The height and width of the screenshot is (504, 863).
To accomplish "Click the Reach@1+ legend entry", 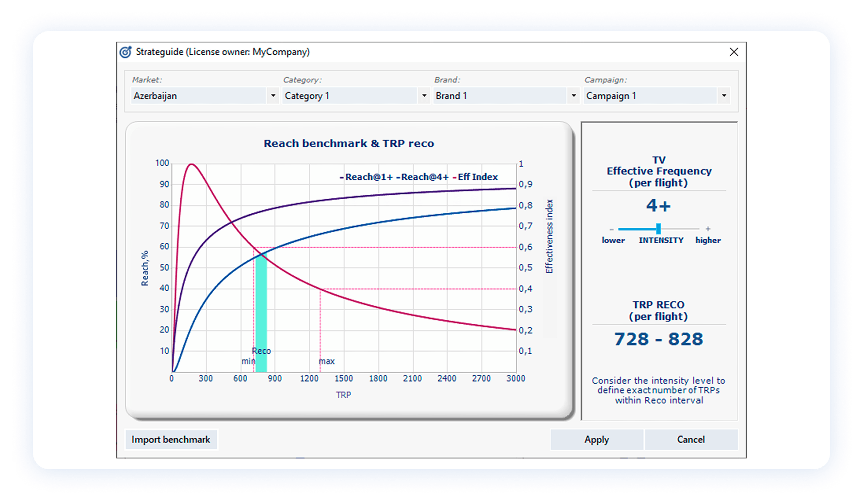I will coord(366,177).
